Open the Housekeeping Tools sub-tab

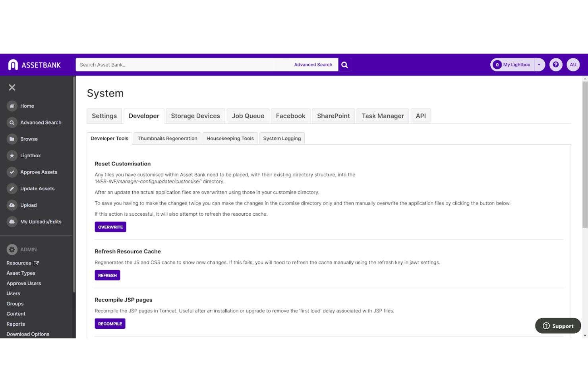click(x=230, y=139)
